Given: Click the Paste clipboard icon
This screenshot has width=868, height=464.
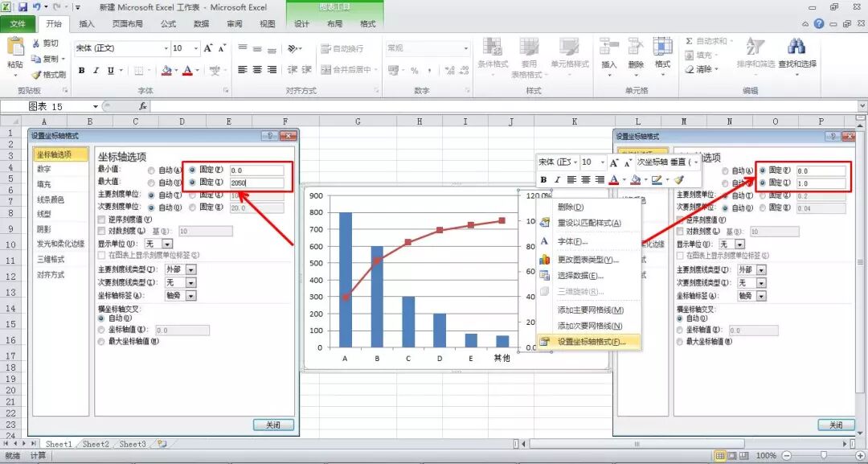Looking at the screenshot, I should 15,47.
